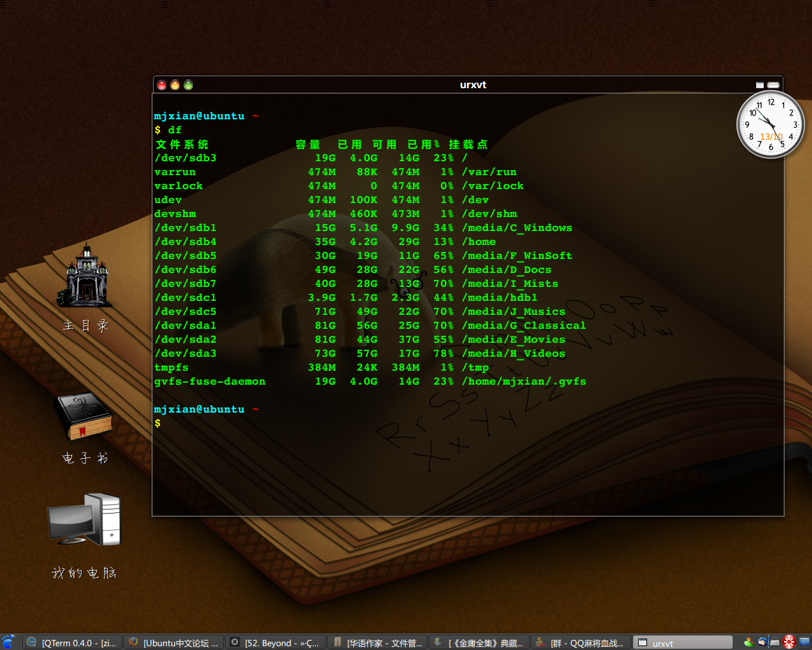Click the green maximize dot on urxvt window

click(188, 85)
